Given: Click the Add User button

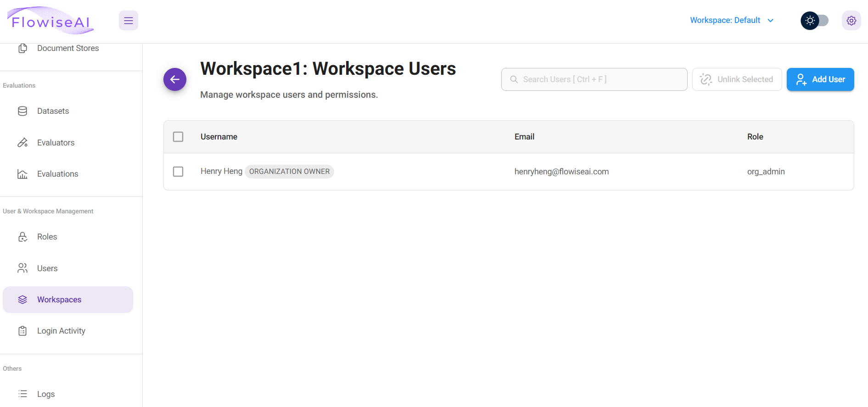Looking at the screenshot, I should (820, 79).
